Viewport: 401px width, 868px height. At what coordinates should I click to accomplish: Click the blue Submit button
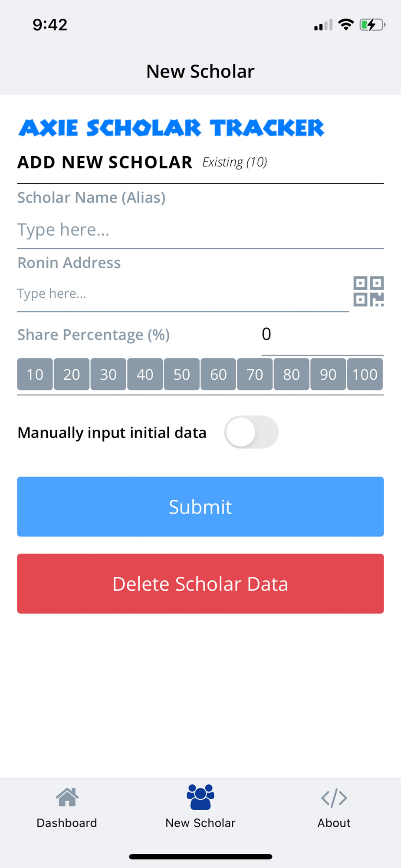tap(200, 506)
